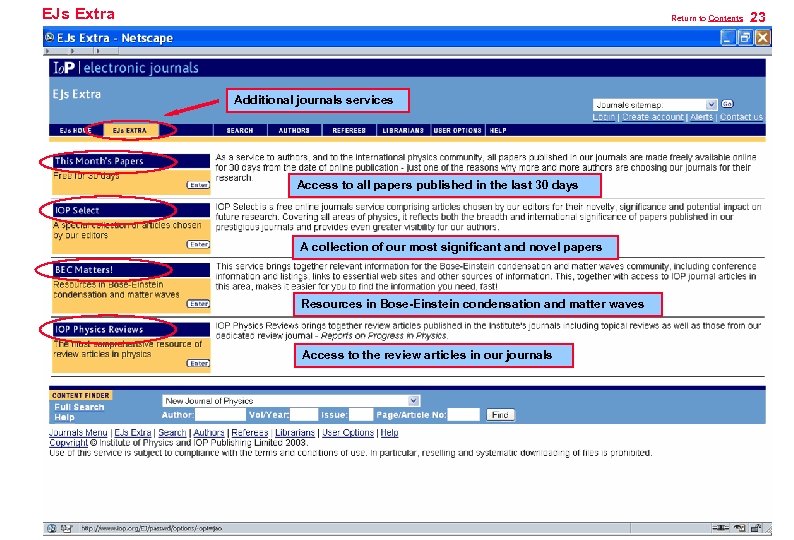Open the Authors footer link
The image size is (794, 540).
point(209,433)
